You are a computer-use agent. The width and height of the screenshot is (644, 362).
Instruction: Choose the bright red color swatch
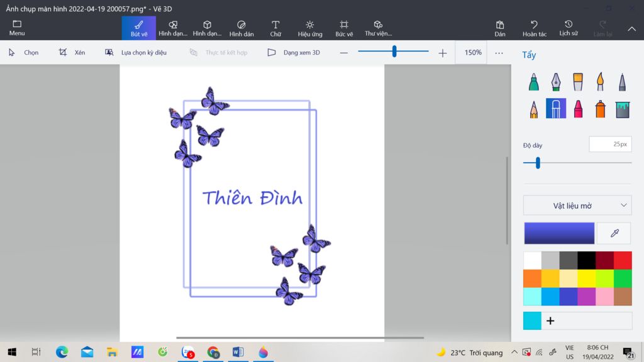pyautogui.click(x=623, y=261)
